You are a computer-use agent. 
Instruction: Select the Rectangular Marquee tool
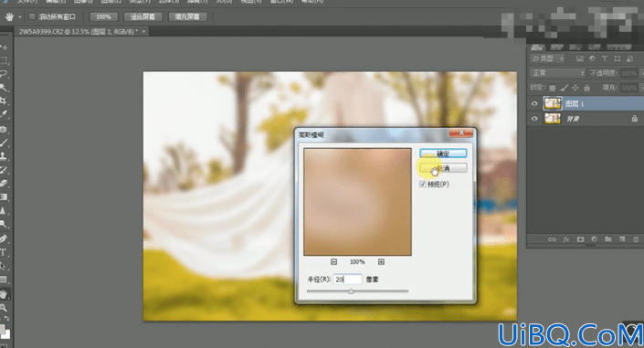[x=4, y=60]
